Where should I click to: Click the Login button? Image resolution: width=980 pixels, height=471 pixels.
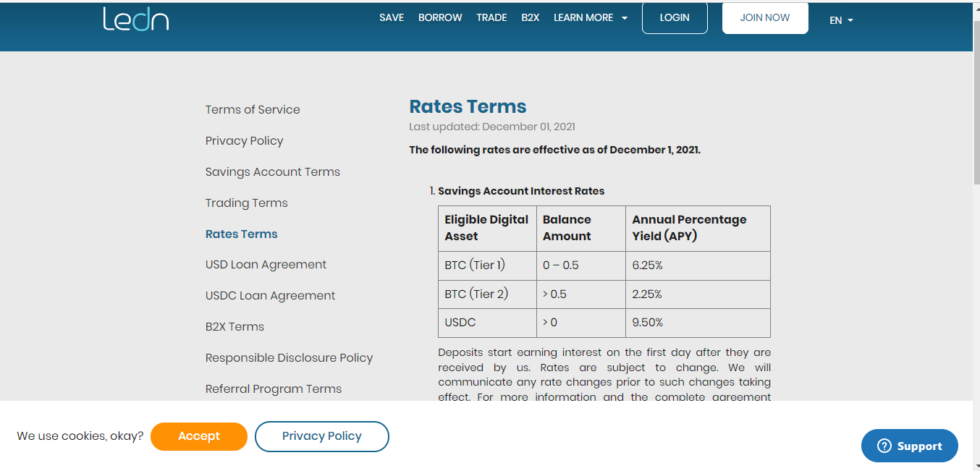pyautogui.click(x=675, y=18)
